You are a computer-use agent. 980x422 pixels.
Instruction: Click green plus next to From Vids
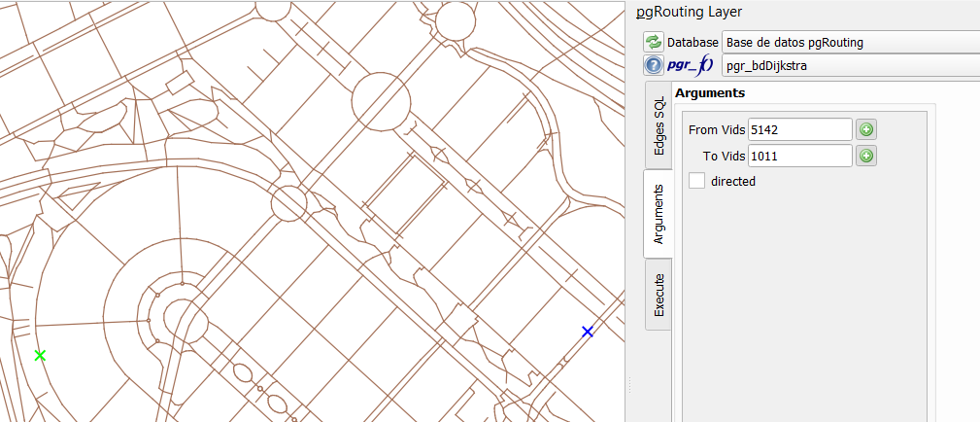(x=866, y=129)
